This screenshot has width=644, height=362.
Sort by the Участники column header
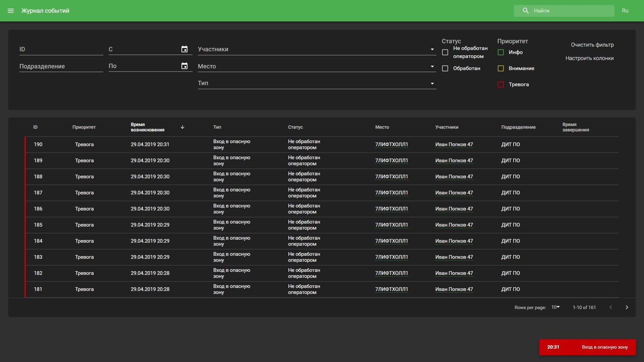(447, 127)
